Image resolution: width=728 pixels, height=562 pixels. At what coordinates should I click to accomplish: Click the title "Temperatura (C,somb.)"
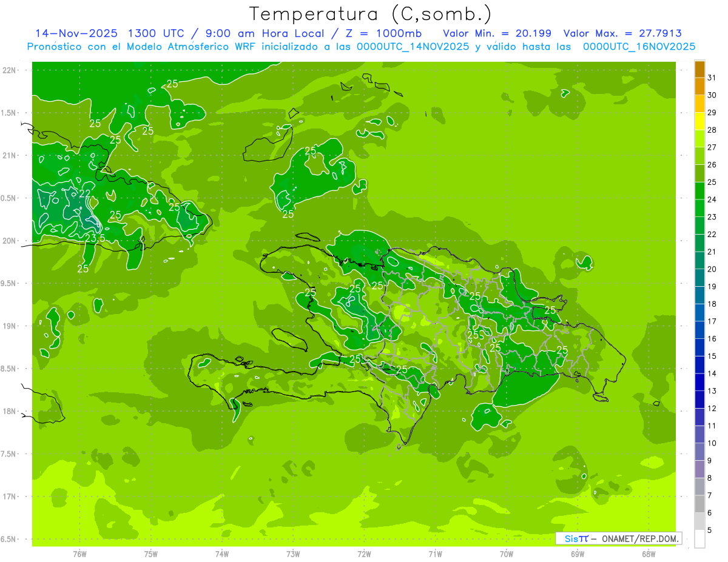370,14
